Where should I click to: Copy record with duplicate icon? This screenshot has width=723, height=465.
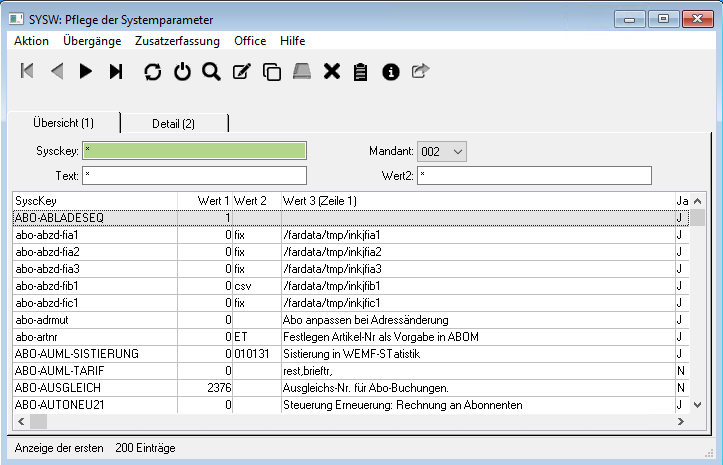coord(271,71)
